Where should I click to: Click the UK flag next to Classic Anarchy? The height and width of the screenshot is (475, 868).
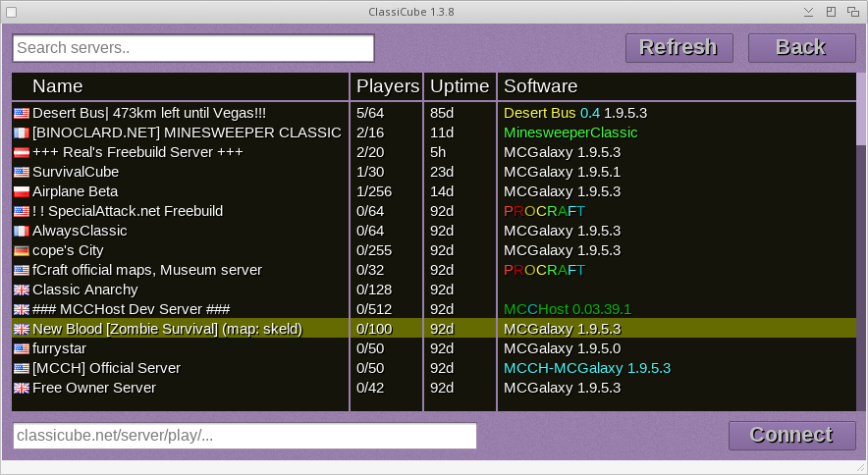tap(22, 290)
